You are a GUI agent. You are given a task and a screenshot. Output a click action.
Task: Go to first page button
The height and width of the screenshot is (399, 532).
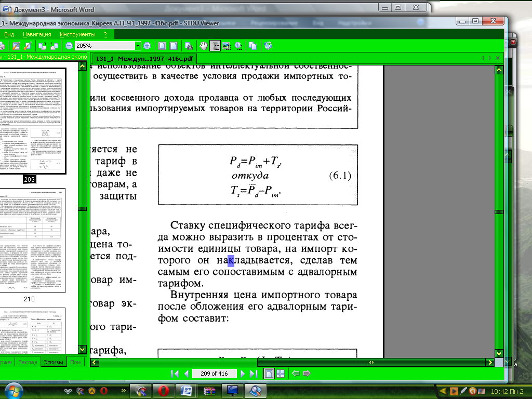175,374
